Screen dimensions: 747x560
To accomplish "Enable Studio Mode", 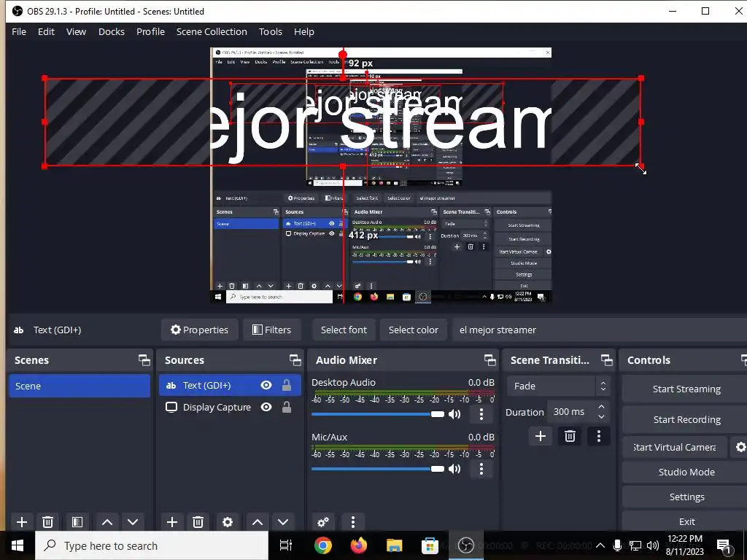I will point(686,472).
